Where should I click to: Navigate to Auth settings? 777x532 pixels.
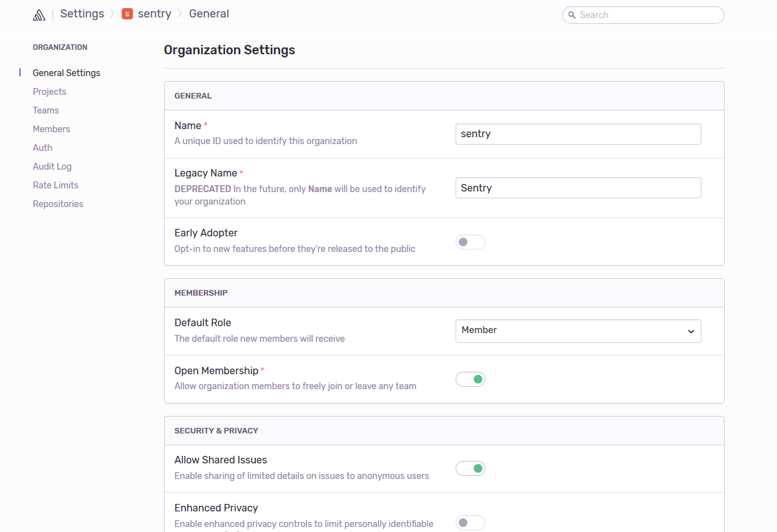click(42, 148)
